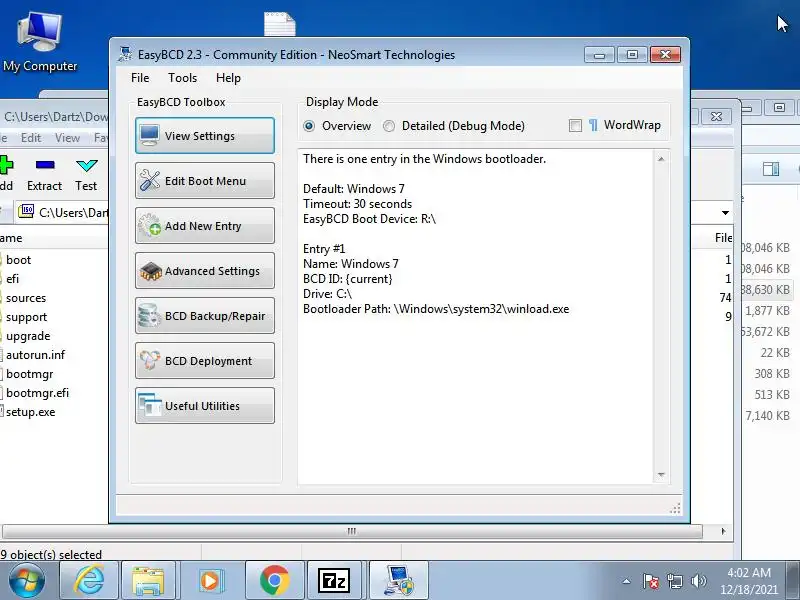Screen dimensions: 800x600
Task: Open the Windows Start menu
Action: [x=27, y=581]
